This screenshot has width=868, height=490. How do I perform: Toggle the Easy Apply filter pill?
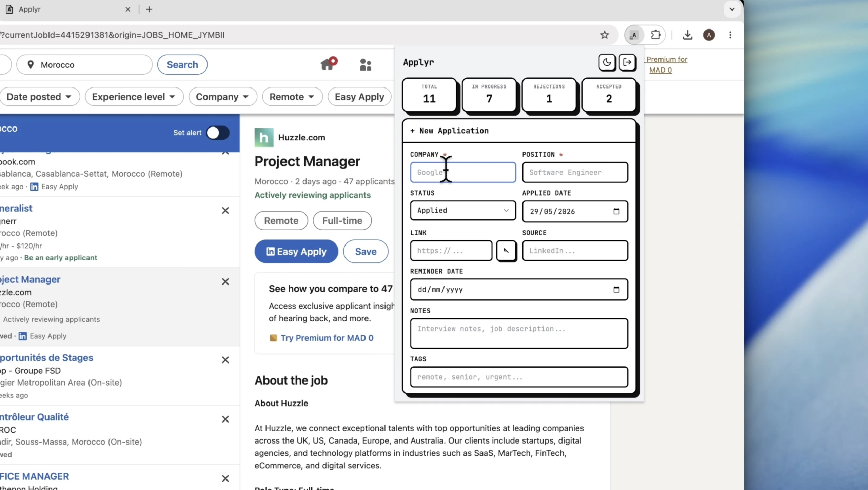pyautogui.click(x=359, y=97)
